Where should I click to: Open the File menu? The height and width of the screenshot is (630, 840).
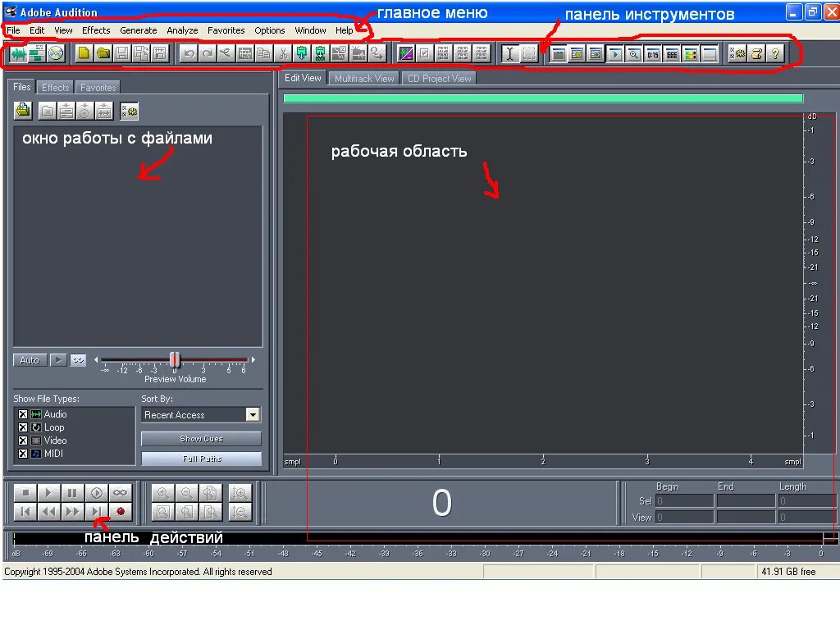pyautogui.click(x=13, y=30)
